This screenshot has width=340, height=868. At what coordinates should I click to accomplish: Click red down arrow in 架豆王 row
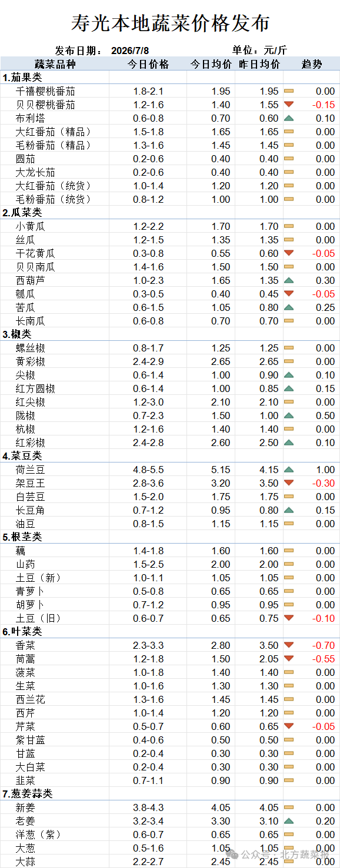coord(289,483)
